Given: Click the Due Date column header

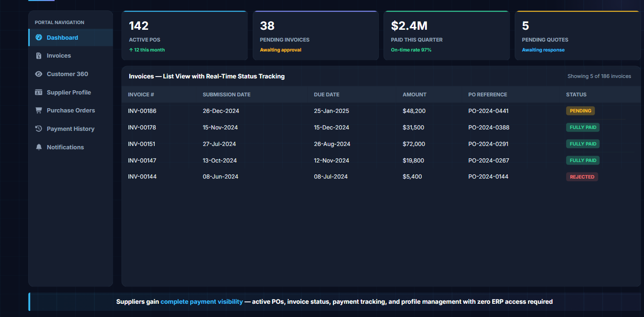Looking at the screenshot, I should (326, 94).
